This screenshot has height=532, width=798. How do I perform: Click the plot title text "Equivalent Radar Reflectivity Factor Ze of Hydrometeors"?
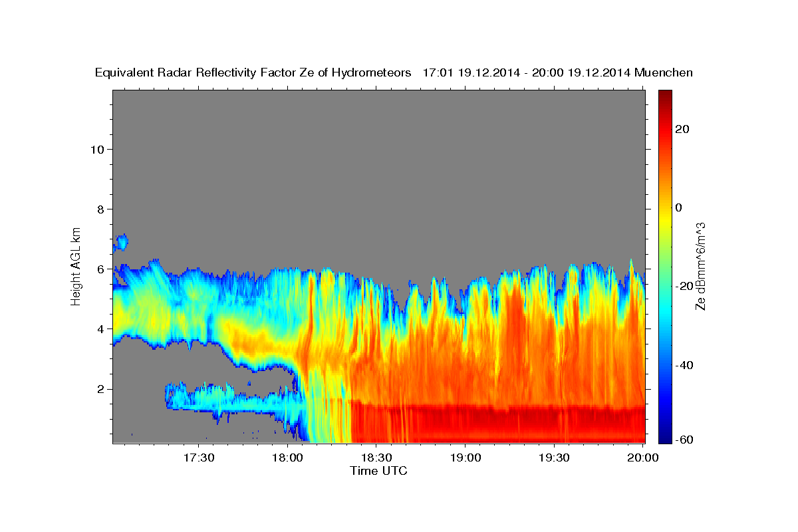coord(253,73)
